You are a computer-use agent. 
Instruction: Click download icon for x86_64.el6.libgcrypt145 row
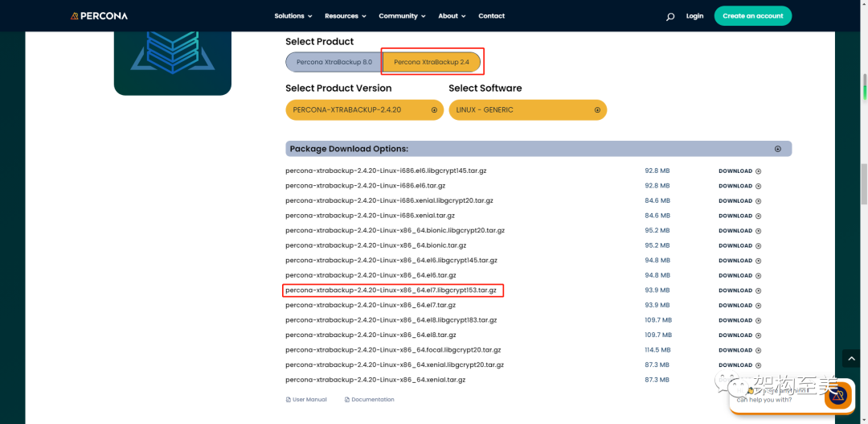[759, 261]
